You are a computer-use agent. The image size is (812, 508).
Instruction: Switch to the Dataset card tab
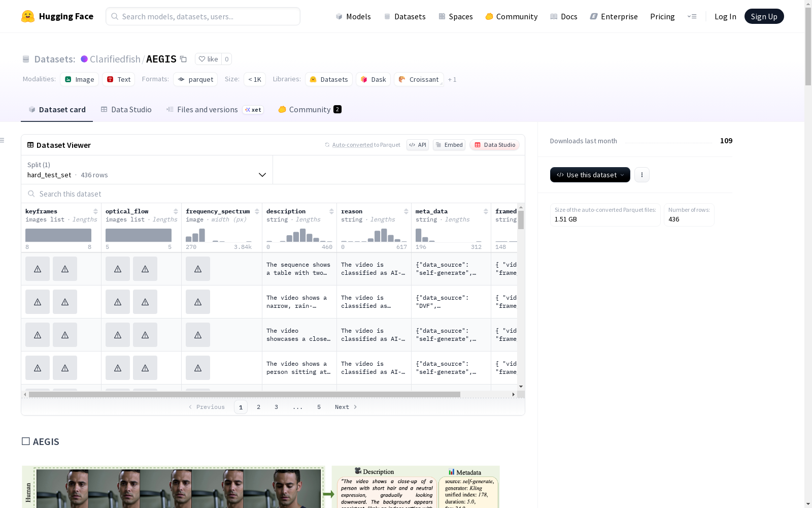coord(57,110)
